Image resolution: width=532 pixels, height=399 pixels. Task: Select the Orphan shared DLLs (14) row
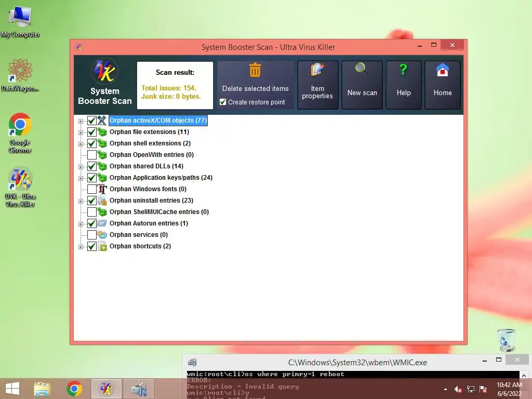point(146,166)
